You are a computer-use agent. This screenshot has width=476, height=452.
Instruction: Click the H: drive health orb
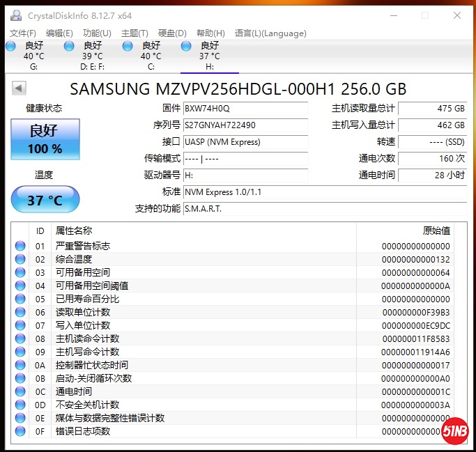[186, 46]
